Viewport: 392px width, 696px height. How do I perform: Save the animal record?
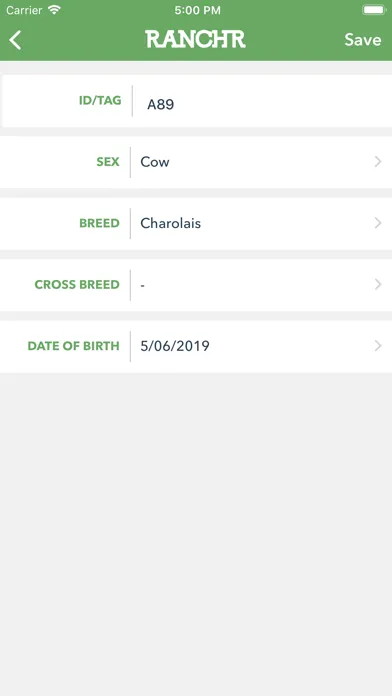tap(363, 40)
